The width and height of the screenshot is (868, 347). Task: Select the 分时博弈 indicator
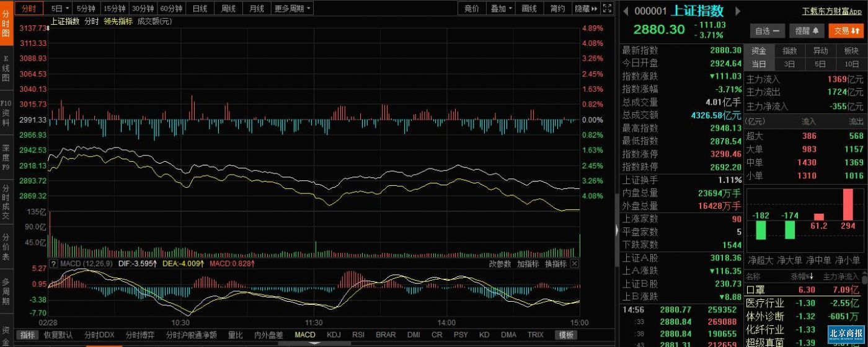(140, 335)
